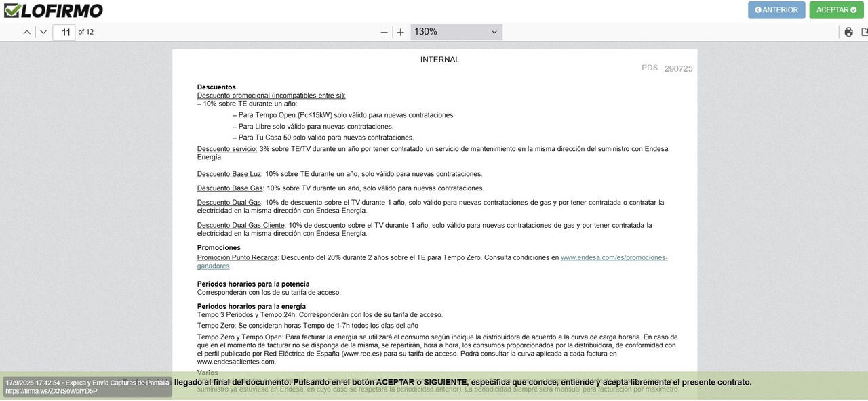The height and width of the screenshot is (401, 868).
Task: Click 'Descuento Base Luz' text
Action: [229, 174]
